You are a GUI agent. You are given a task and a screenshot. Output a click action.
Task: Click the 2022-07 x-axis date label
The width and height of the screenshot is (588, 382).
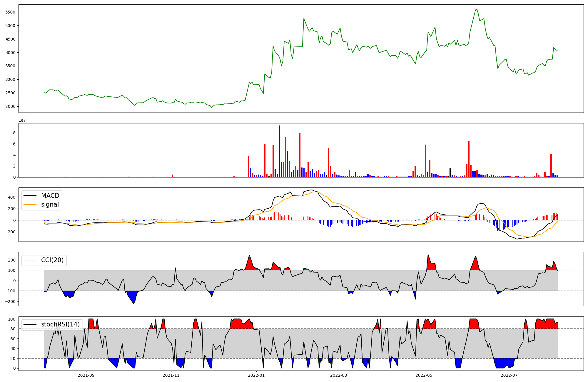click(509, 375)
